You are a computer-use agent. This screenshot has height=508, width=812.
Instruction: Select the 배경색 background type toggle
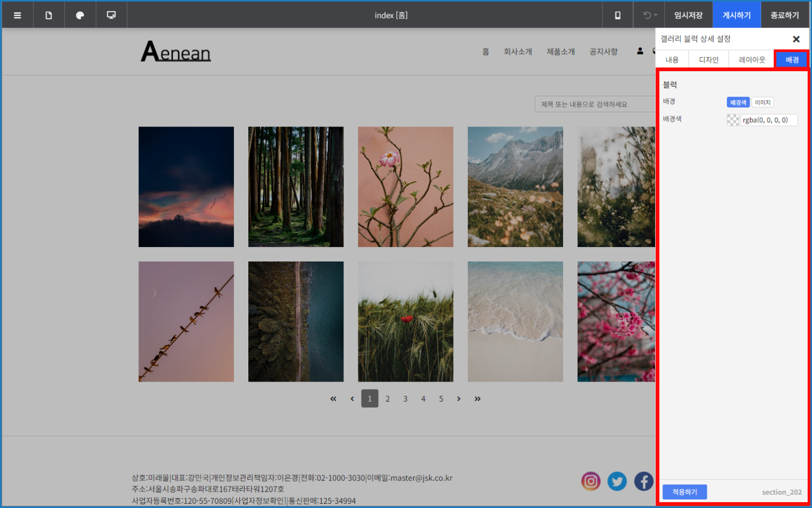click(738, 103)
